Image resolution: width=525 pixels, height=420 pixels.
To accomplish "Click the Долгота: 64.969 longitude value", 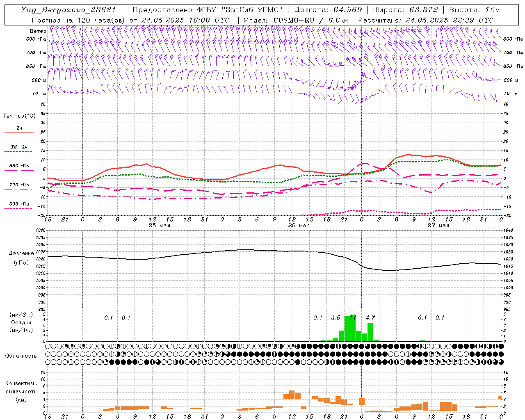I will [x=328, y=10].
